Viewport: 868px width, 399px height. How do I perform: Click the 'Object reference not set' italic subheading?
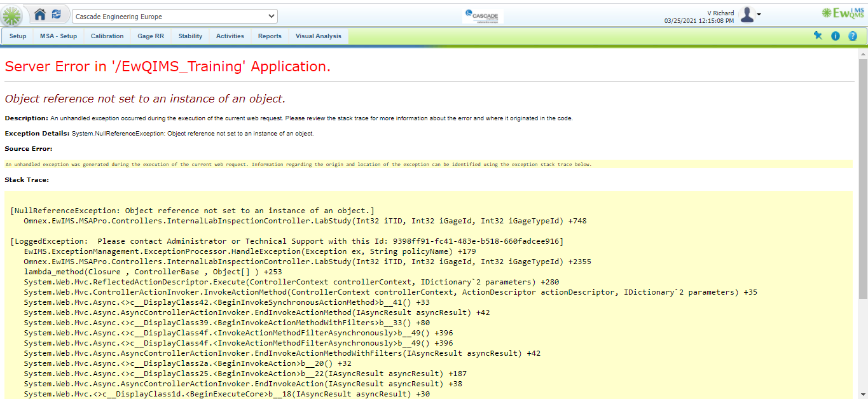point(145,99)
